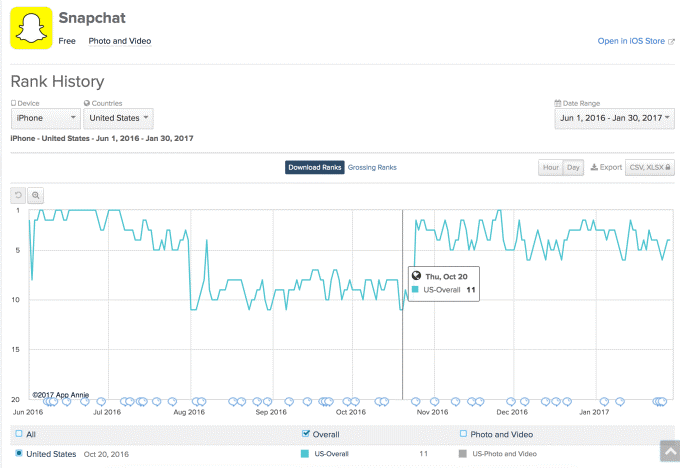Expand the United States countries dropdown

(118, 118)
